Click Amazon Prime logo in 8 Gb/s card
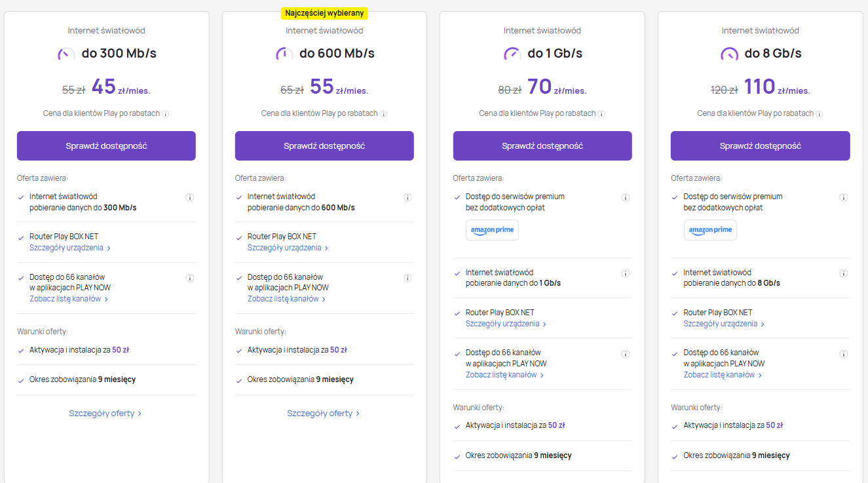This screenshot has width=868, height=483. tap(710, 230)
